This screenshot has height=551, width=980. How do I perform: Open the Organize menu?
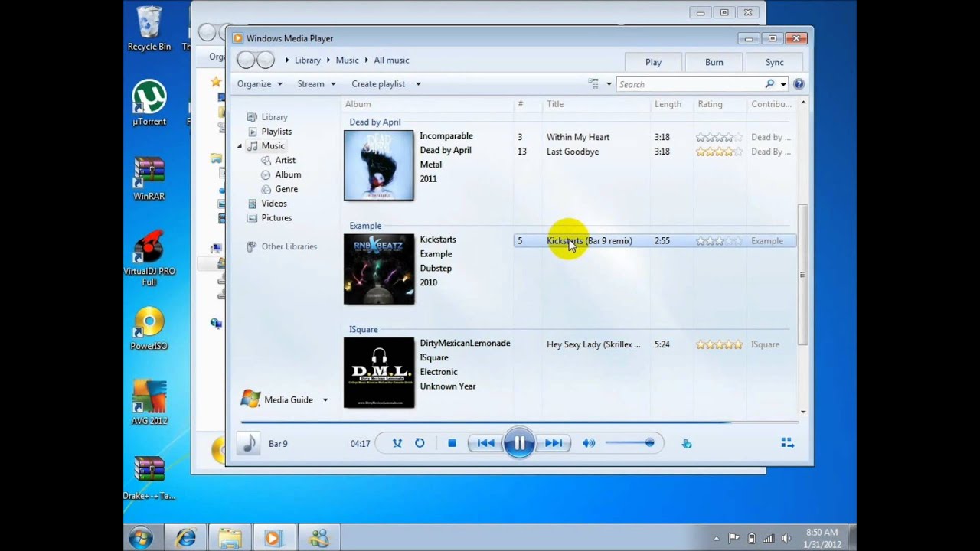pos(260,84)
